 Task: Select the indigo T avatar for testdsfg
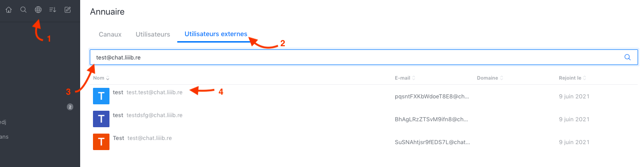pyautogui.click(x=101, y=119)
